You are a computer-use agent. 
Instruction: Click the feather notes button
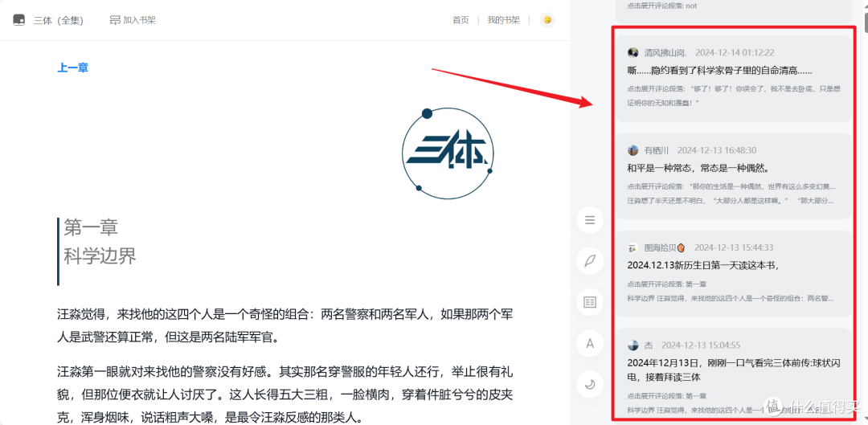pyautogui.click(x=590, y=261)
